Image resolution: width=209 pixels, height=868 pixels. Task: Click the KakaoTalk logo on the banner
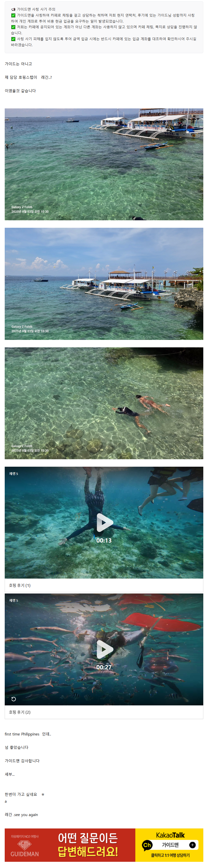click(170, 835)
